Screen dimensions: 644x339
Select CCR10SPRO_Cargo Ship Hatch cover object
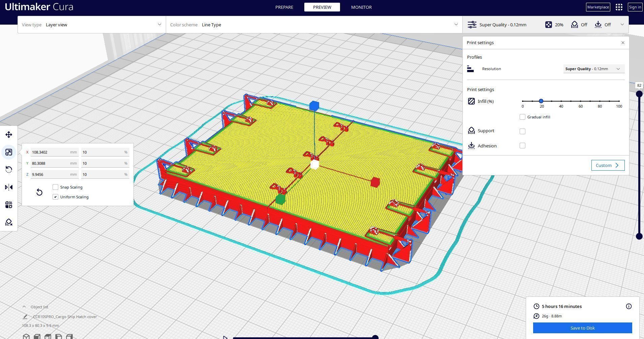pyautogui.click(x=65, y=317)
